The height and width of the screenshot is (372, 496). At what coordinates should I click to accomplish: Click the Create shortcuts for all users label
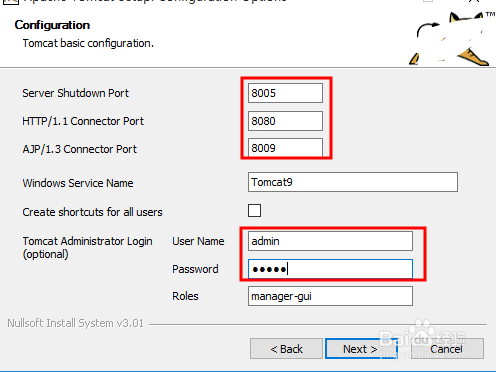point(92,212)
